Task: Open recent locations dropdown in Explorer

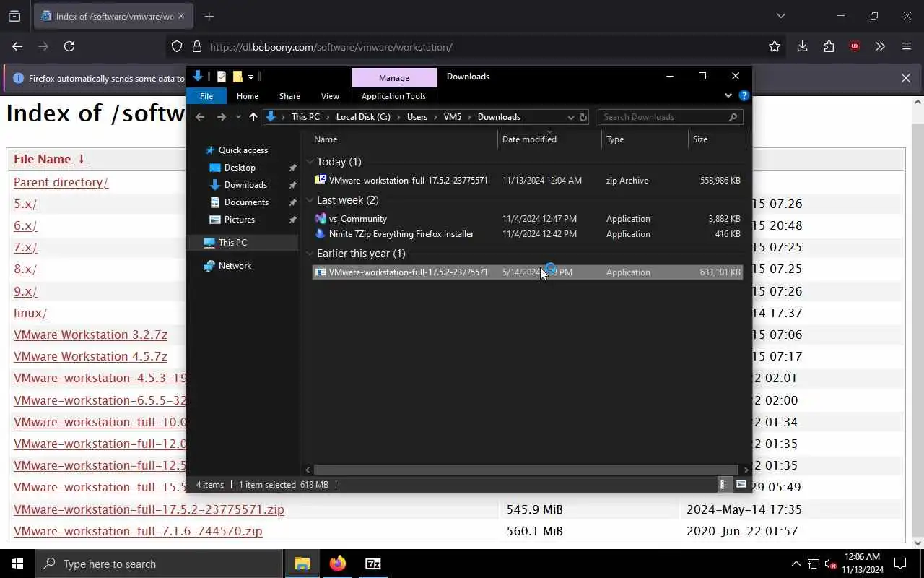Action: 238,117
